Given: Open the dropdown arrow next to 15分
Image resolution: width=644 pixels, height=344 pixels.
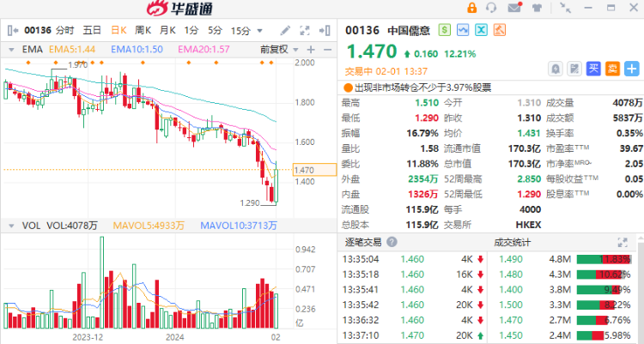Looking at the screenshot, I should [x=259, y=31].
